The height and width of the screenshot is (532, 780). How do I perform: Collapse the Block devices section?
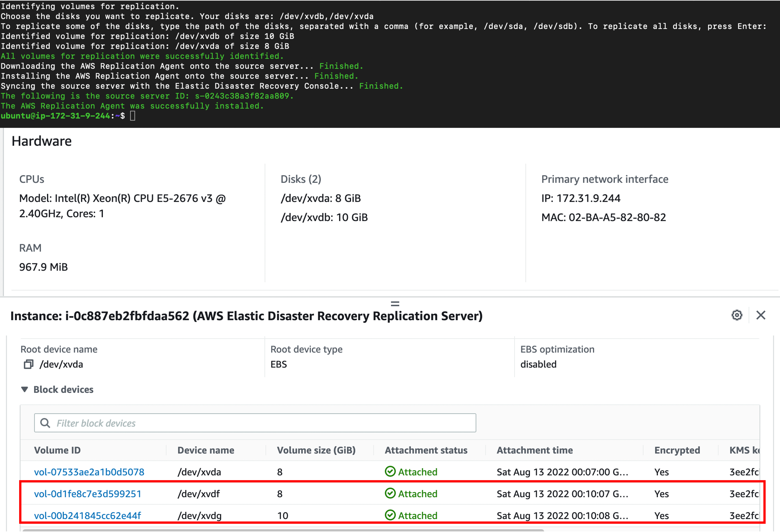[24, 390]
